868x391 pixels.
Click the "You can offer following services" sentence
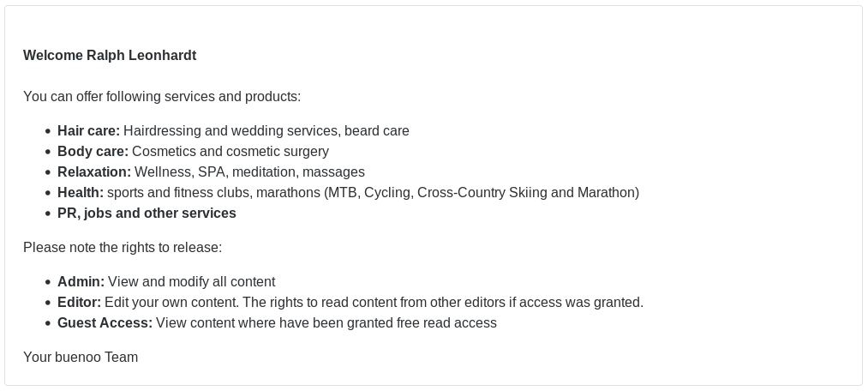click(162, 97)
